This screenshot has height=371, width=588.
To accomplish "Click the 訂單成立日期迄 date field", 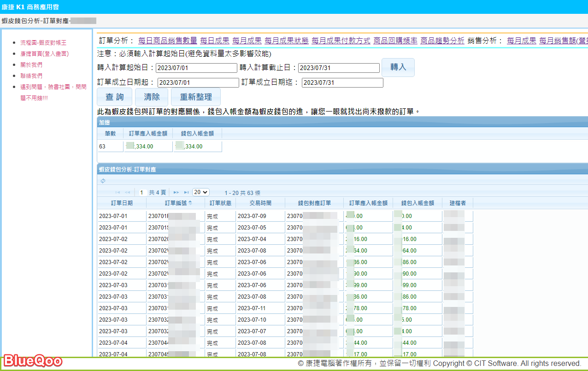I will pyautogui.click(x=342, y=83).
